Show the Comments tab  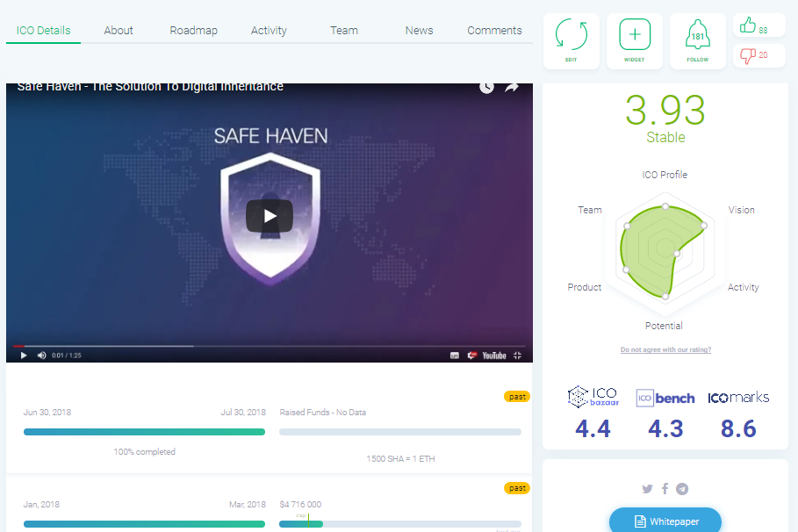(494, 31)
